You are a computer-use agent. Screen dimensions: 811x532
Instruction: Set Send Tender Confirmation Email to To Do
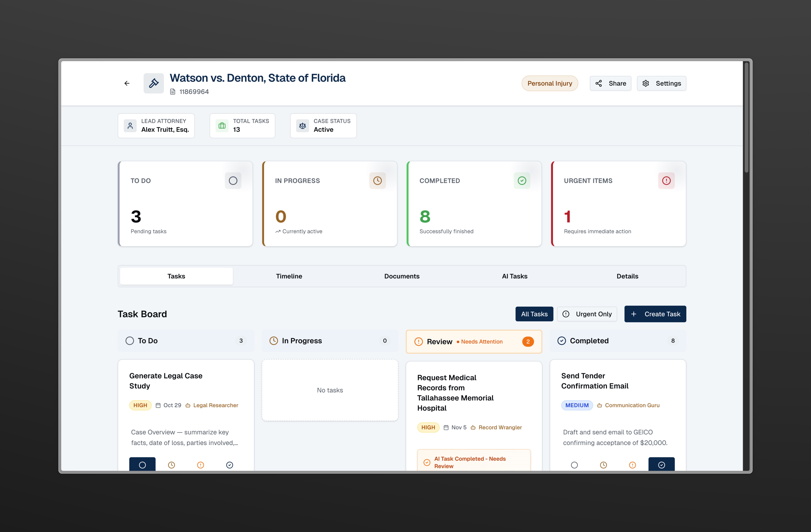[x=574, y=465]
